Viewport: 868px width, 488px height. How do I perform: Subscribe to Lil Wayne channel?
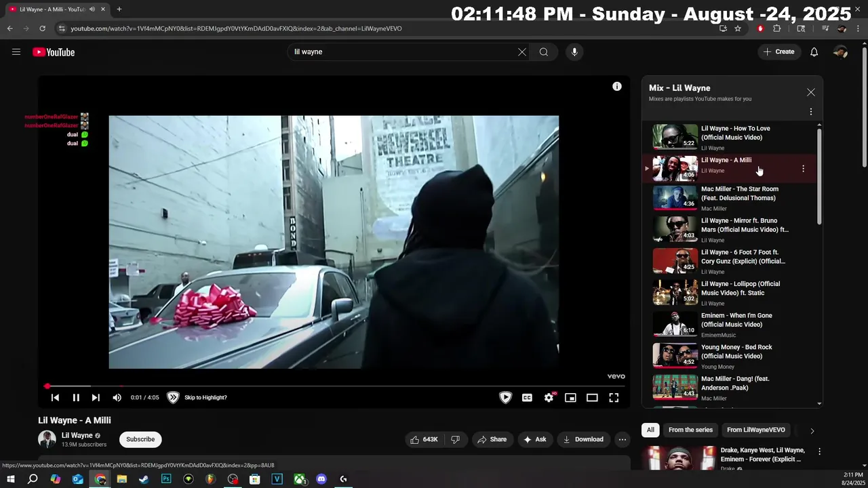pos(140,439)
